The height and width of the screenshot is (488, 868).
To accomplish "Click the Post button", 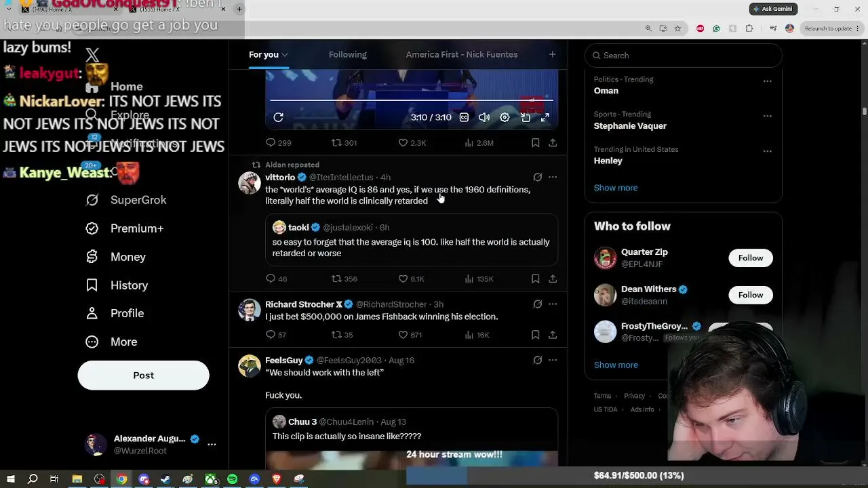I will (144, 375).
